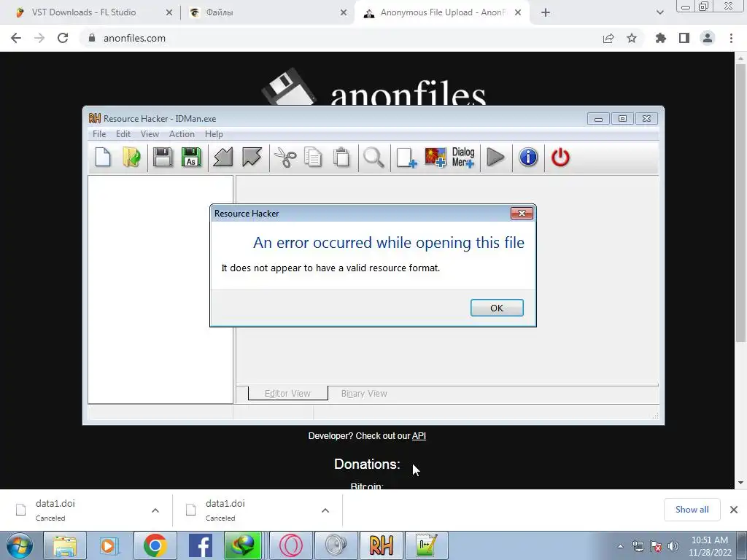This screenshot has width=747, height=560.
Task: Open the Windows Start menu
Action: [20, 545]
